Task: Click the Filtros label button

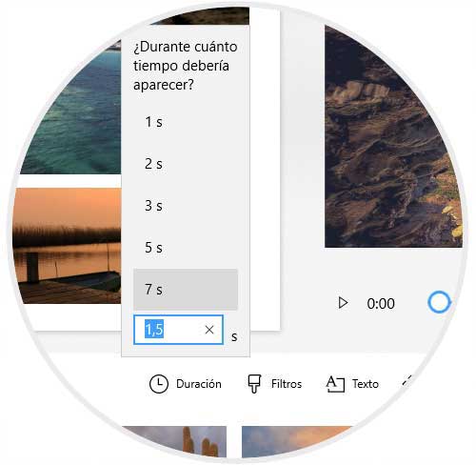Action: point(287,384)
